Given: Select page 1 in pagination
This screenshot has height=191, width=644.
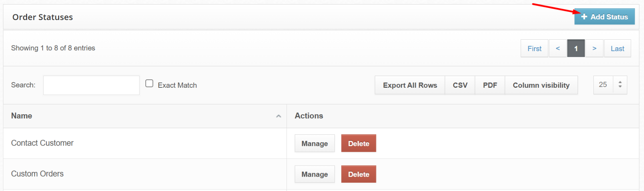Looking at the screenshot, I should pyautogui.click(x=576, y=48).
